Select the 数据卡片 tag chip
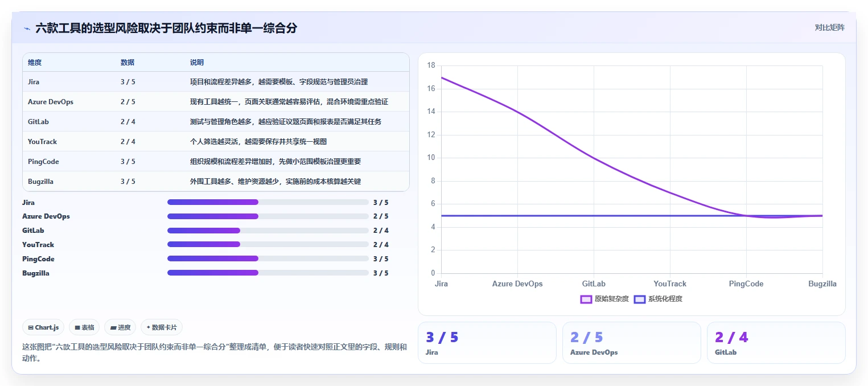The width and height of the screenshot is (868, 386). point(162,327)
